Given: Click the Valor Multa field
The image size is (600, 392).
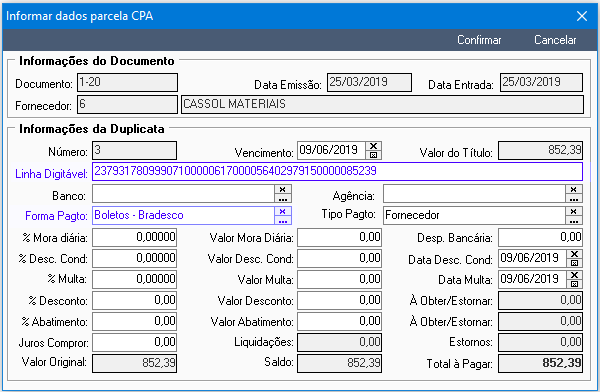Looking at the screenshot, I should click(x=339, y=279).
